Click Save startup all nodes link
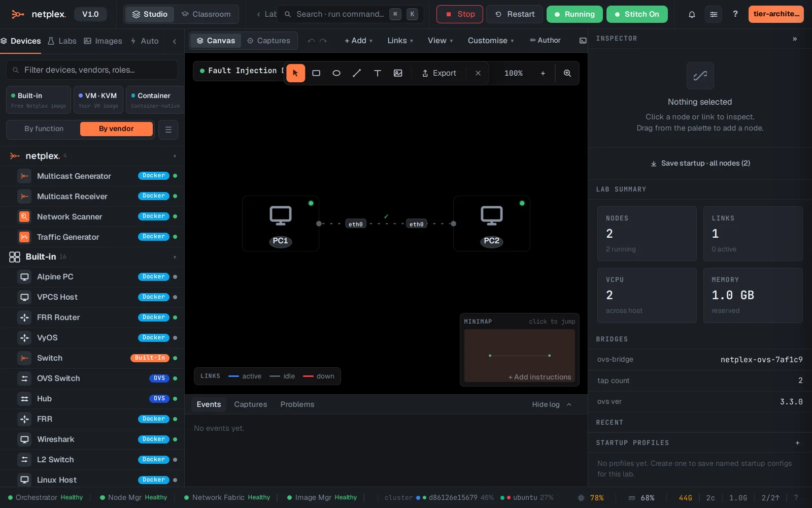This screenshot has width=812, height=508. (x=700, y=163)
